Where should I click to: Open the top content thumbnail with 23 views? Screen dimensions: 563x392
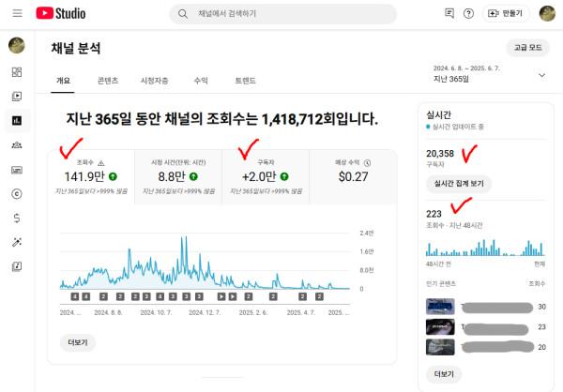coord(440,327)
